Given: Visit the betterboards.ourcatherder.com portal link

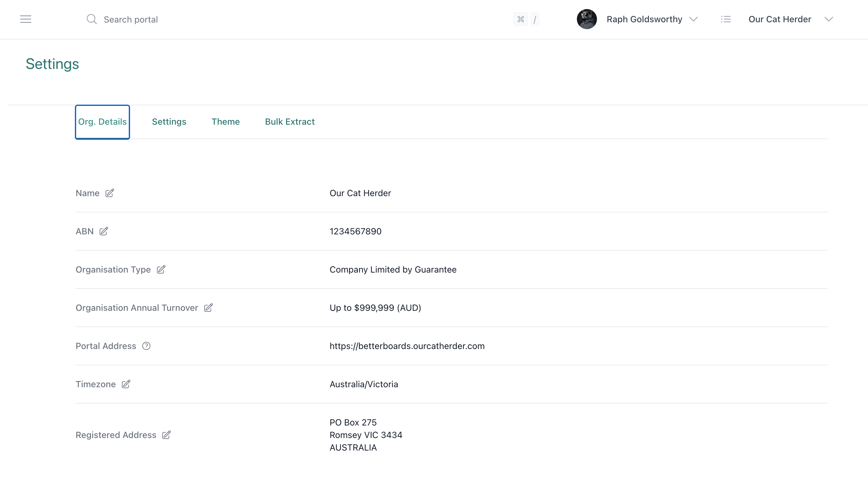Looking at the screenshot, I should 407,346.
